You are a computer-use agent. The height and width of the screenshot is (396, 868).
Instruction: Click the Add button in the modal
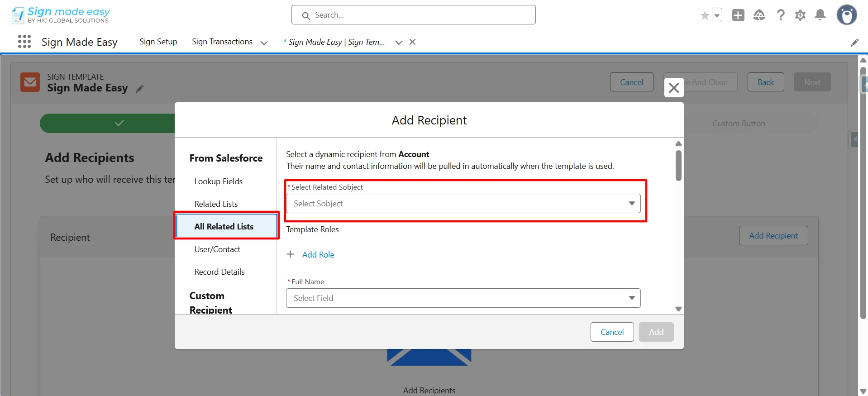coord(656,332)
